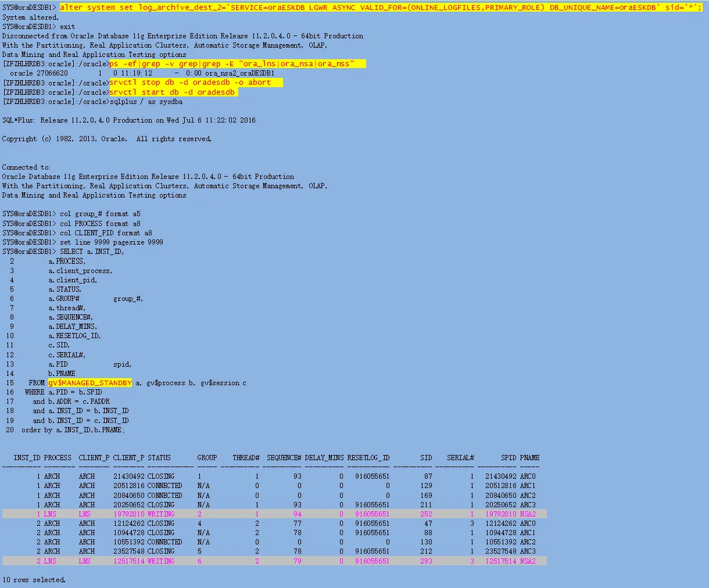The image size is (709, 588).
Task: Click the "set line 9999 pagesize 9999" line
Action: [x=111, y=242]
